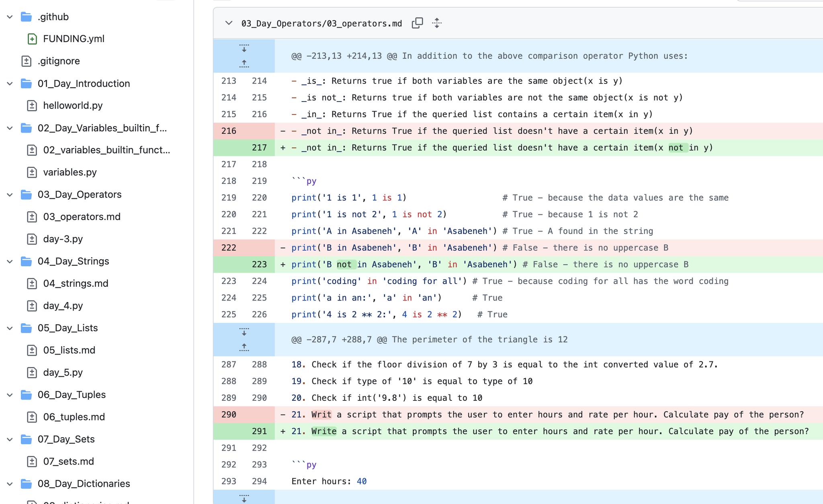Collapse the 03_operators.md diff file
Viewport: 823px width, 504px height.
coord(229,23)
